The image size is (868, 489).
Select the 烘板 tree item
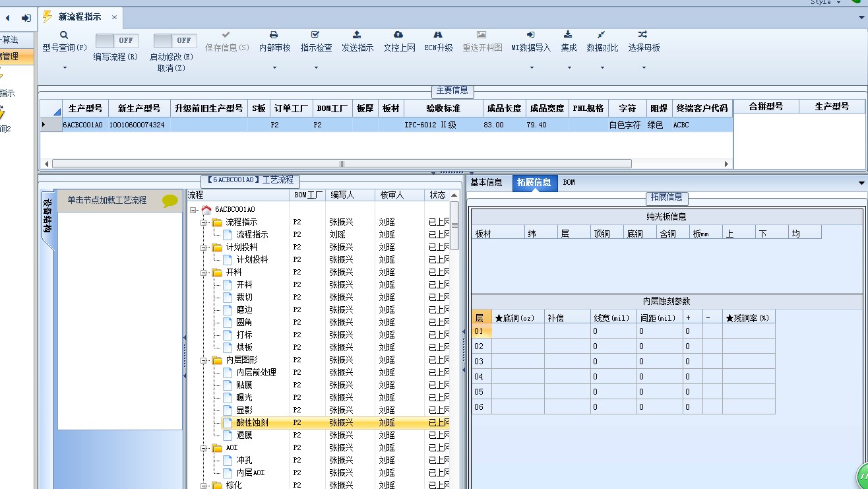pos(244,347)
